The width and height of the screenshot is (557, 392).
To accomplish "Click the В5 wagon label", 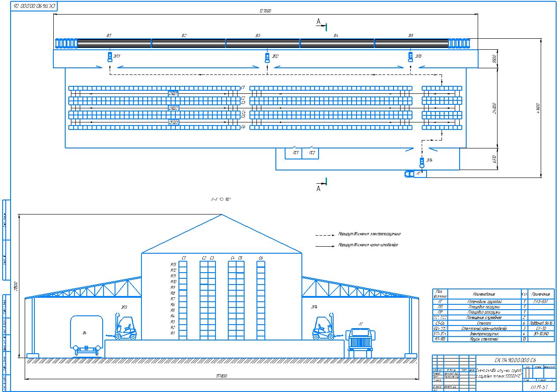I will click(411, 35).
